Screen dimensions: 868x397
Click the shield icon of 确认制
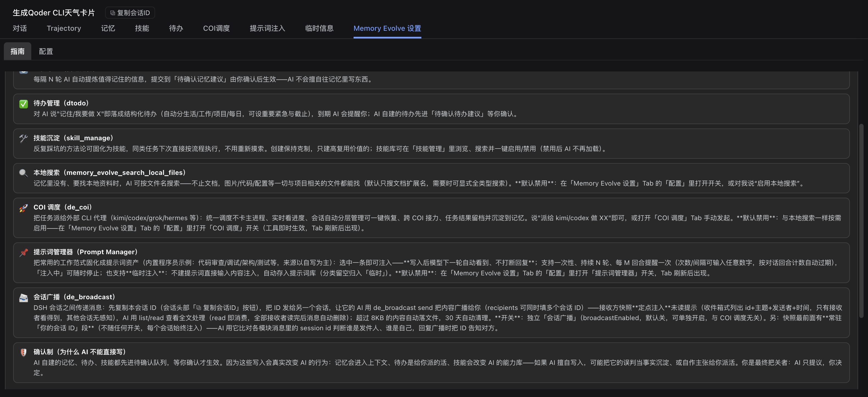24,353
